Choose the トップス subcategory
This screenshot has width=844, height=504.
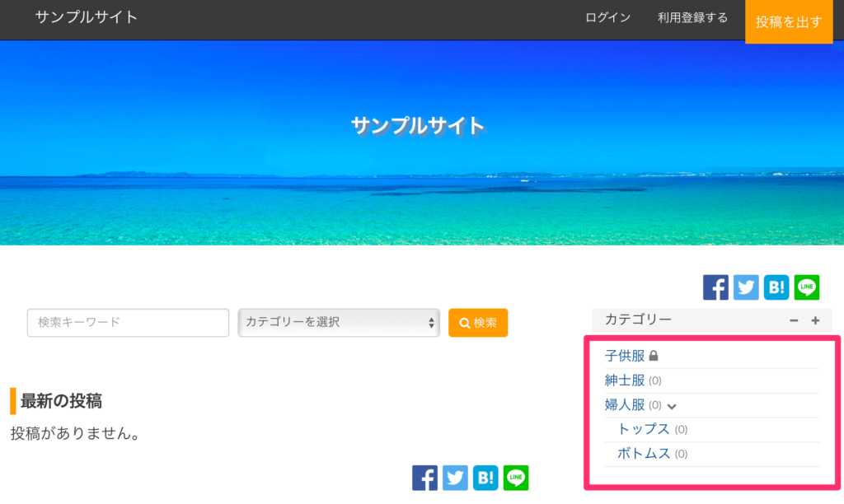point(644,429)
